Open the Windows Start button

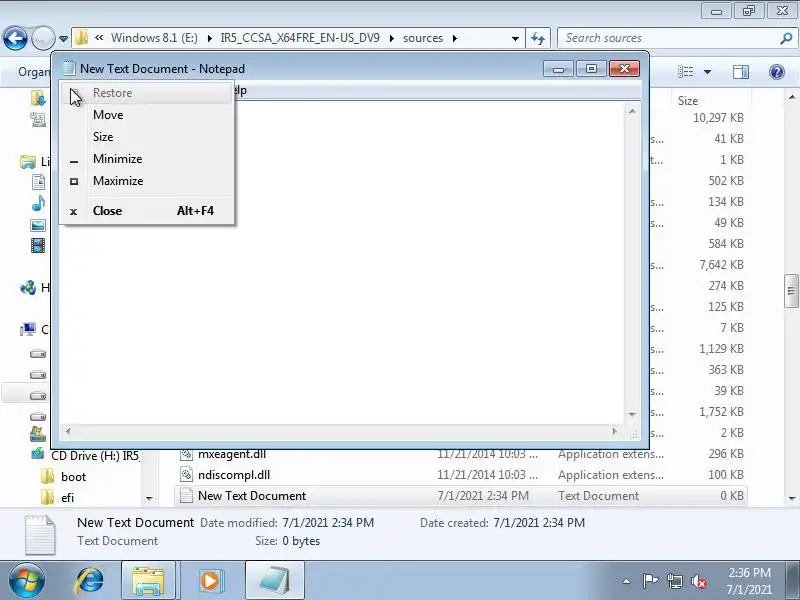(26, 581)
